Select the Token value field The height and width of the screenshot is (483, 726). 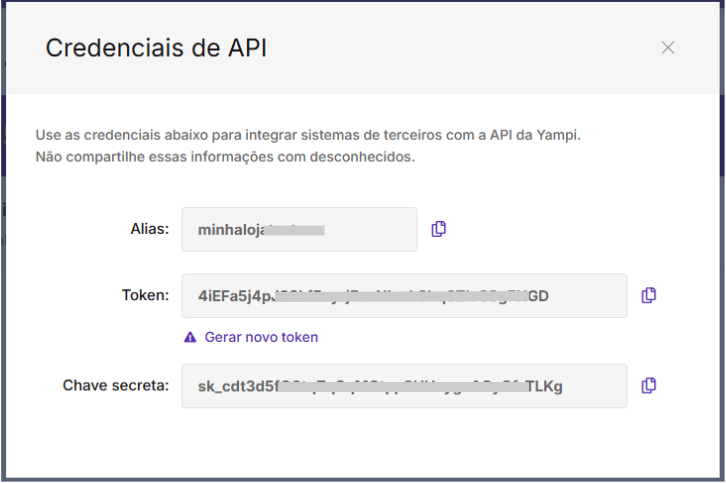(x=404, y=295)
